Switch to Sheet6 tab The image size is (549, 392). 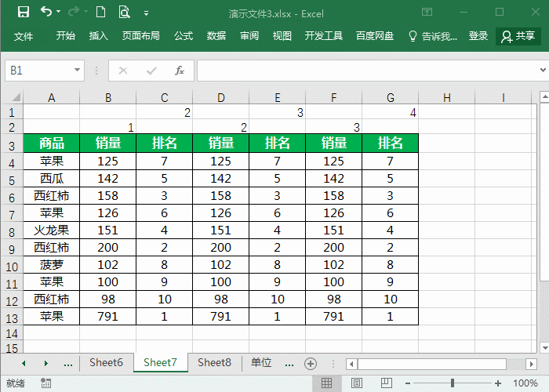(106, 362)
